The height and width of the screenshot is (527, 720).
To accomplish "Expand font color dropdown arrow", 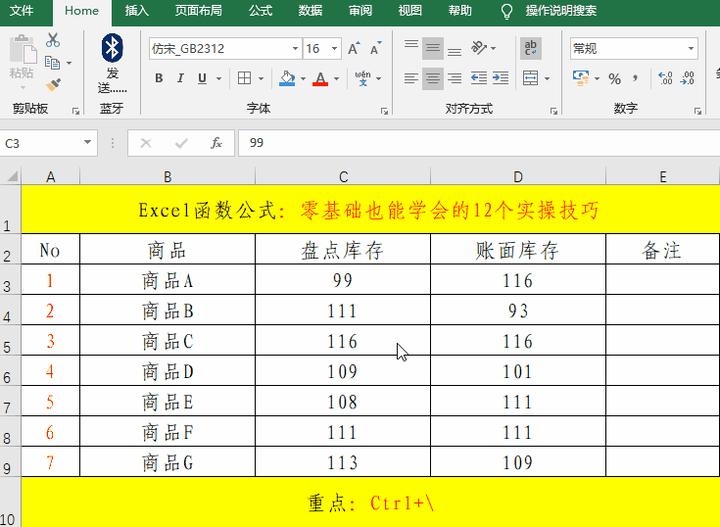I will [337, 79].
